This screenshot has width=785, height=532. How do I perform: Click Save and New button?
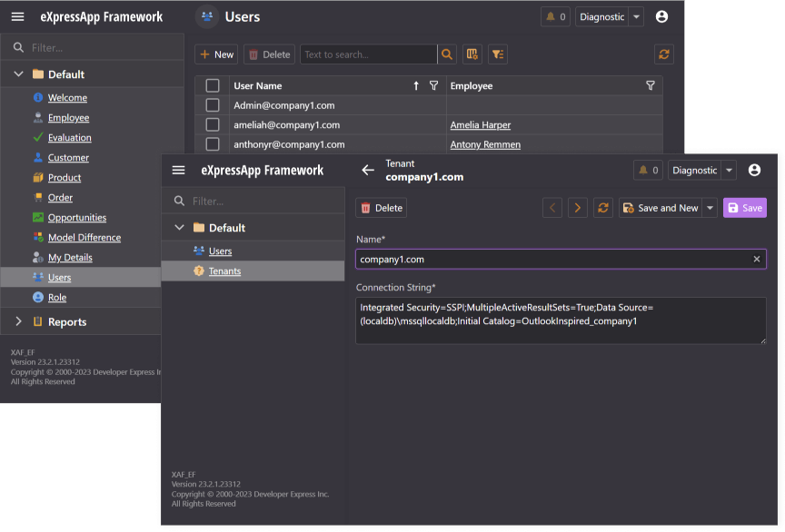[661, 208]
